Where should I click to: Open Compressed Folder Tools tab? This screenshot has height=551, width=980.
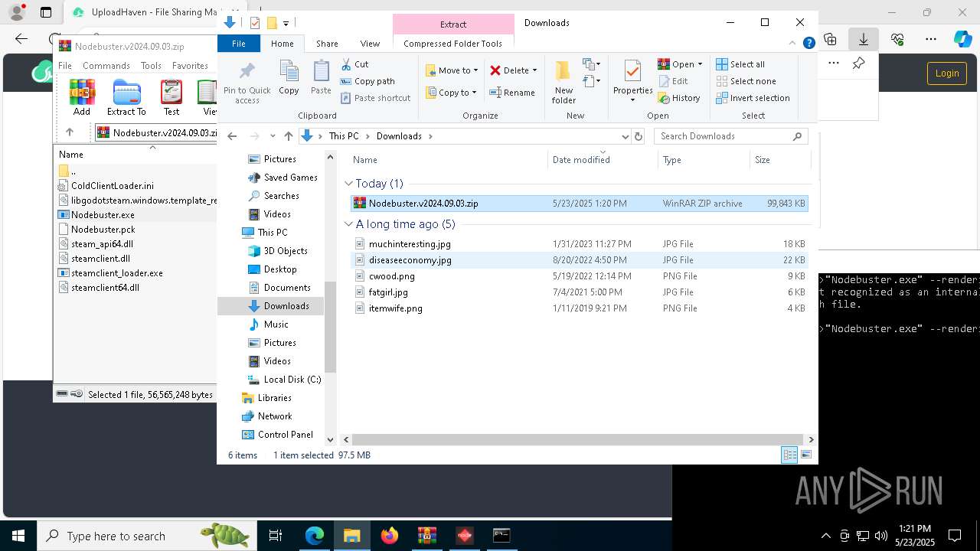(452, 44)
